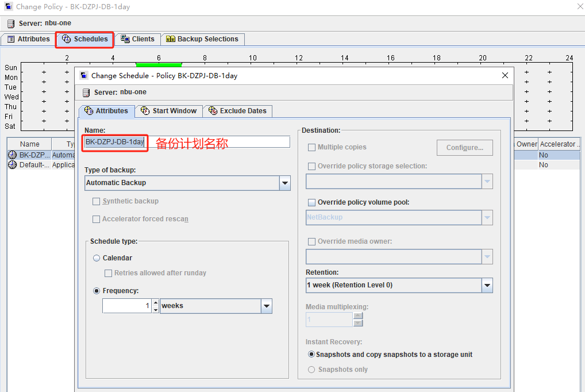
Task: Toggle Accelerator forced rescan checkbox
Action: pyautogui.click(x=97, y=219)
